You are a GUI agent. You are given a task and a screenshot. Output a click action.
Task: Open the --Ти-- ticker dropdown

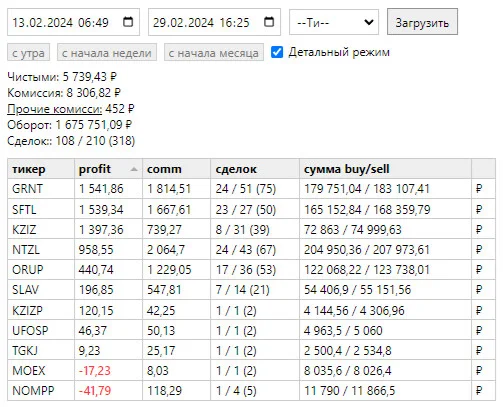pyautogui.click(x=334, y=22)
